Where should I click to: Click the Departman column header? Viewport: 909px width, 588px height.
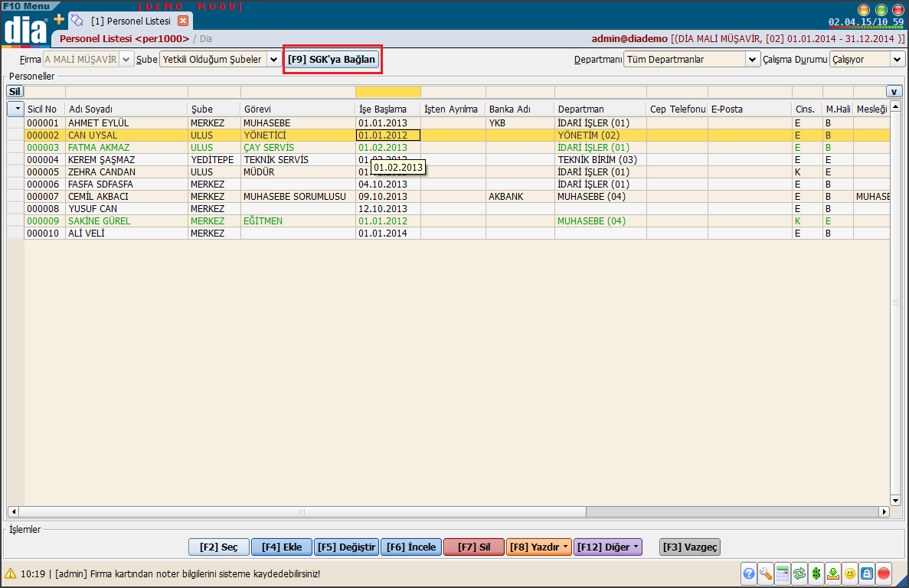tap(600, 109)
